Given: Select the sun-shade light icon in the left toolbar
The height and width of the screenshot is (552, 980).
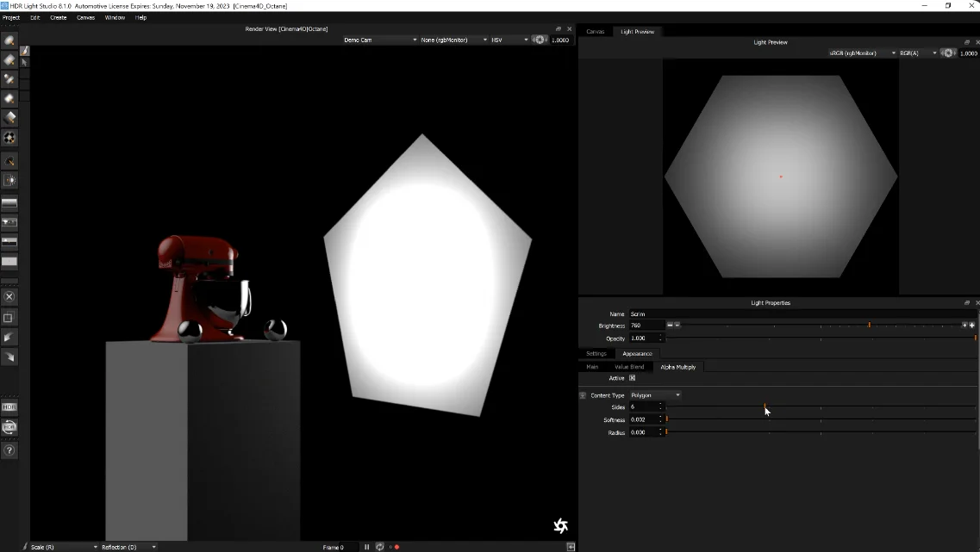Looking at the screenshot, I should (9, 181).
